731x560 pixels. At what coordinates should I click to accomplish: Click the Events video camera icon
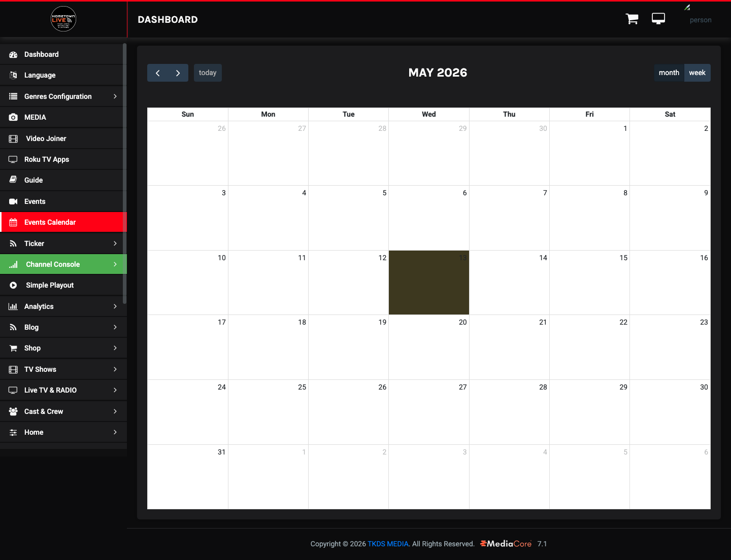[13, 201]
